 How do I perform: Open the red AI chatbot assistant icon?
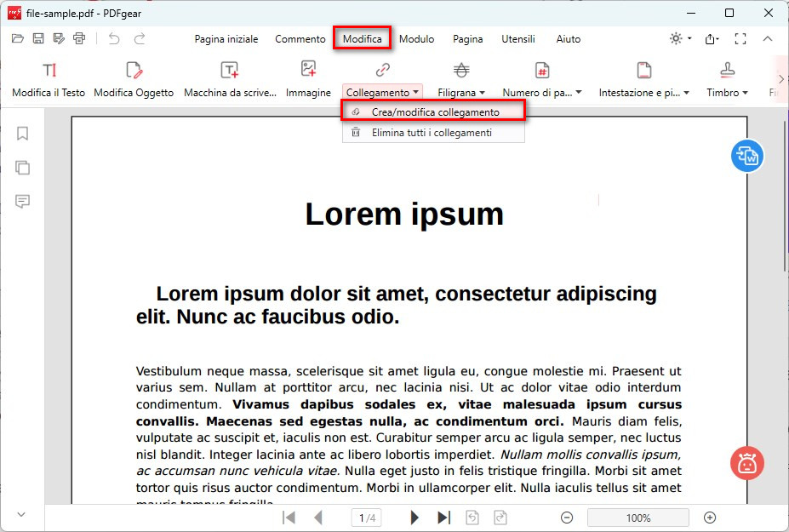[x=747, y=463]
